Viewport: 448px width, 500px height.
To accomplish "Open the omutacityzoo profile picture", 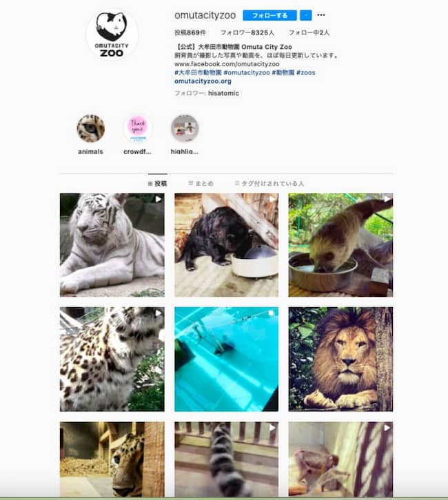I will click(112, 34).
